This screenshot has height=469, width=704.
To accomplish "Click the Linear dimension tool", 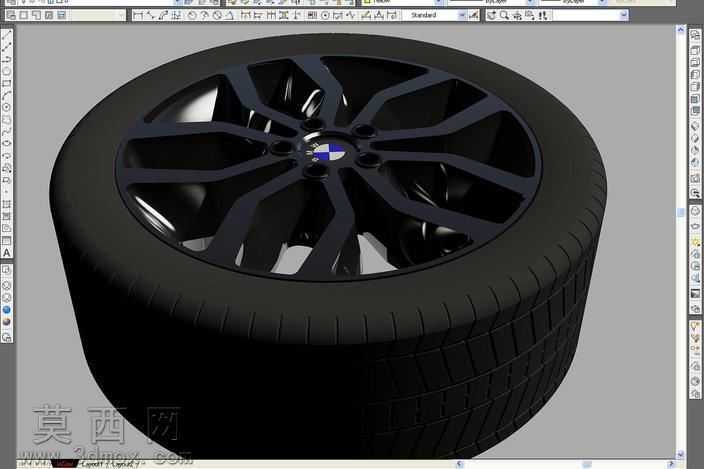I will [138, 16].
